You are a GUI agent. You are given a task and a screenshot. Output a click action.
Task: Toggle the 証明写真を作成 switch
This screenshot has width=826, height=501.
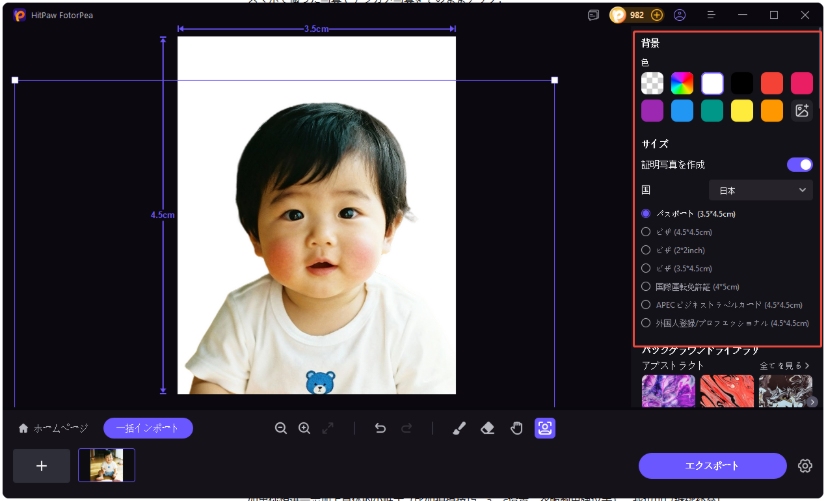[x=800, y=165]
